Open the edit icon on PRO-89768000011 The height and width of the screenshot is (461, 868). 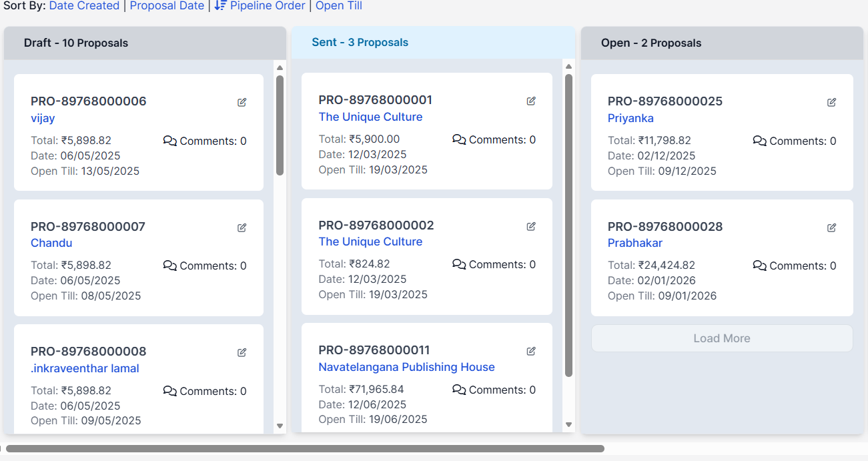531,351
